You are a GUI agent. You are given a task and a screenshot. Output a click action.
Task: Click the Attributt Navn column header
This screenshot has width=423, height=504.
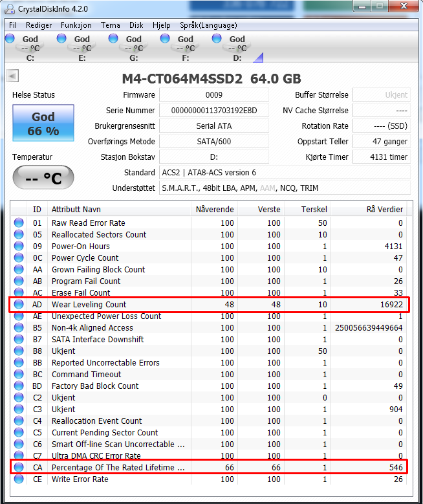coord(119,209)
